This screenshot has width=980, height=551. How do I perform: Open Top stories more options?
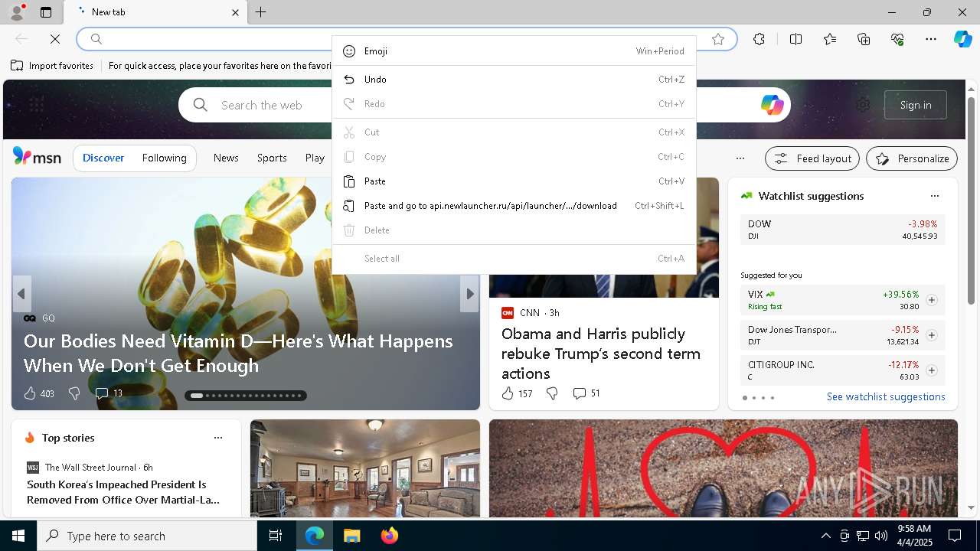(x=218, y=438)
